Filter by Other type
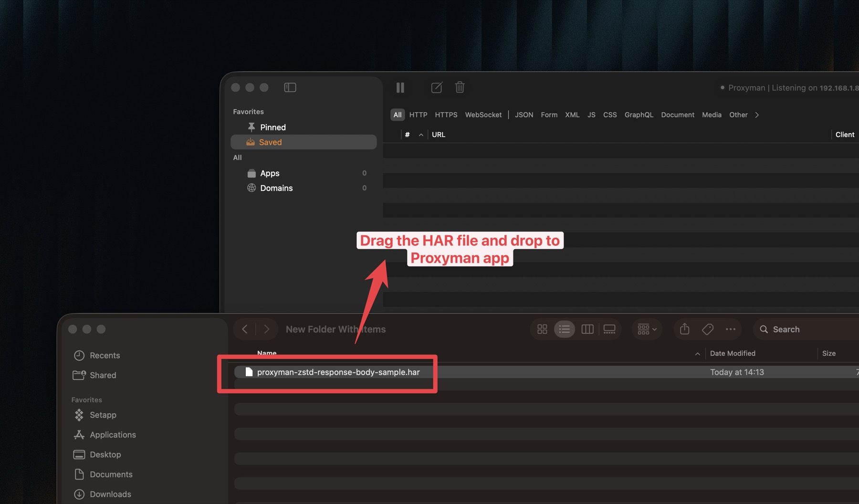 tap(738, 115)
